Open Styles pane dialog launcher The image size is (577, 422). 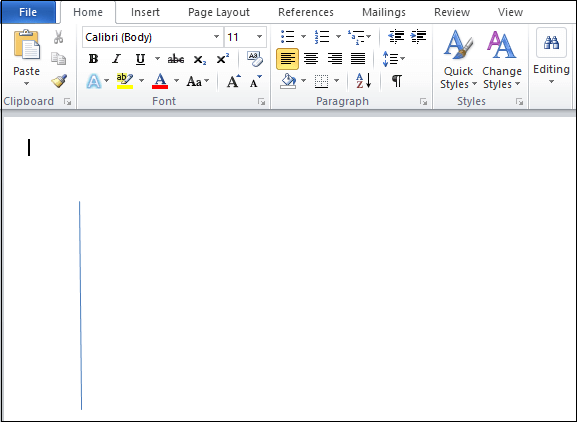coord(519,102)
